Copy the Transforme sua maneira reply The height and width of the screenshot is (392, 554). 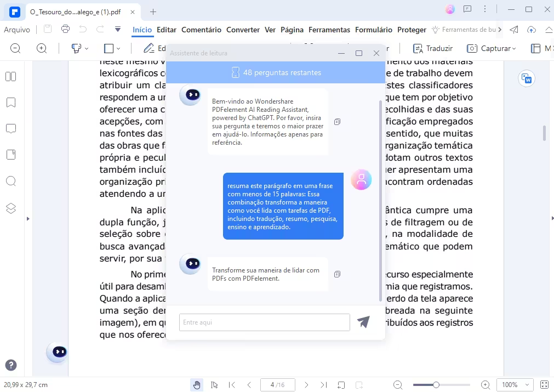point(338,274)
